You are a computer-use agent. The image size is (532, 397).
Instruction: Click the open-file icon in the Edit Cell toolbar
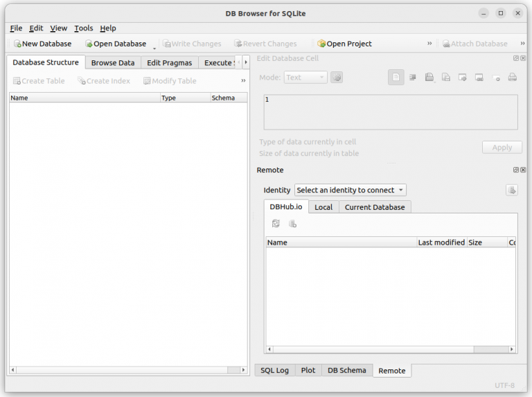pos(429,78)
